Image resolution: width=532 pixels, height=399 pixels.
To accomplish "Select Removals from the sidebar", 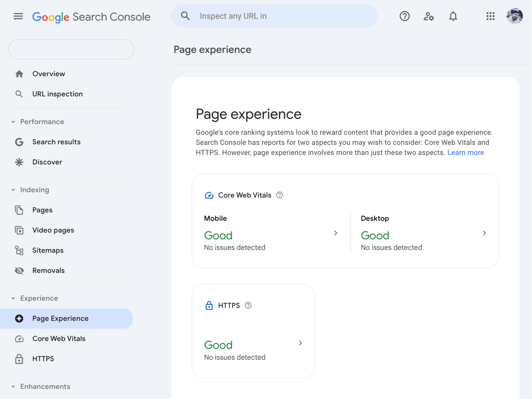I will [48, 271].
